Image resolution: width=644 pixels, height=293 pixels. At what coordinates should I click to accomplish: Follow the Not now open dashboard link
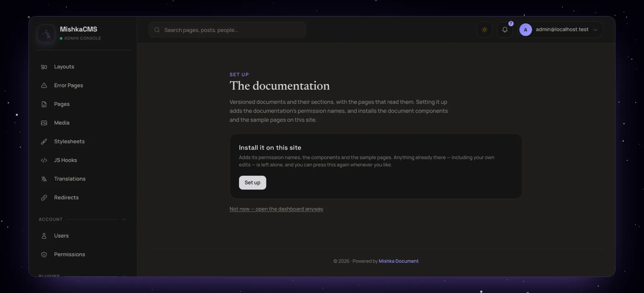click(x=277, y=209)
